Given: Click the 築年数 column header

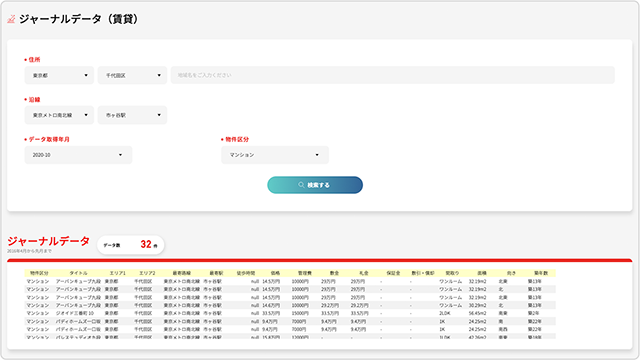Looking at the screenshot, I should (541, 273).
